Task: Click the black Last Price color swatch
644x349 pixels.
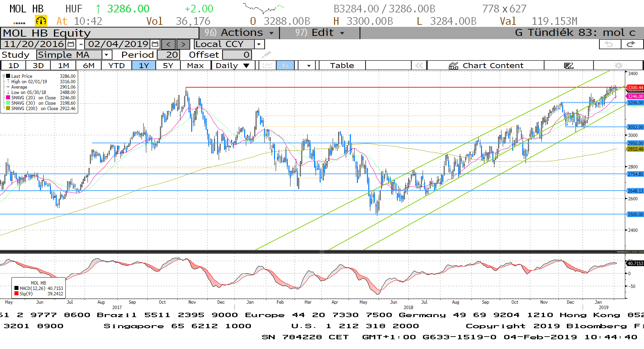Action: [x=8, y=76]
